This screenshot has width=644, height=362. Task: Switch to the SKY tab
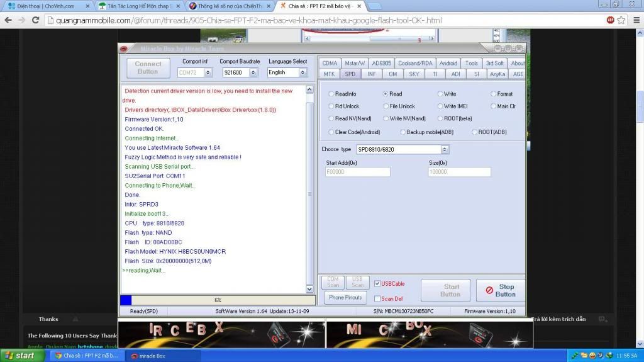click(x=414, y=74)
